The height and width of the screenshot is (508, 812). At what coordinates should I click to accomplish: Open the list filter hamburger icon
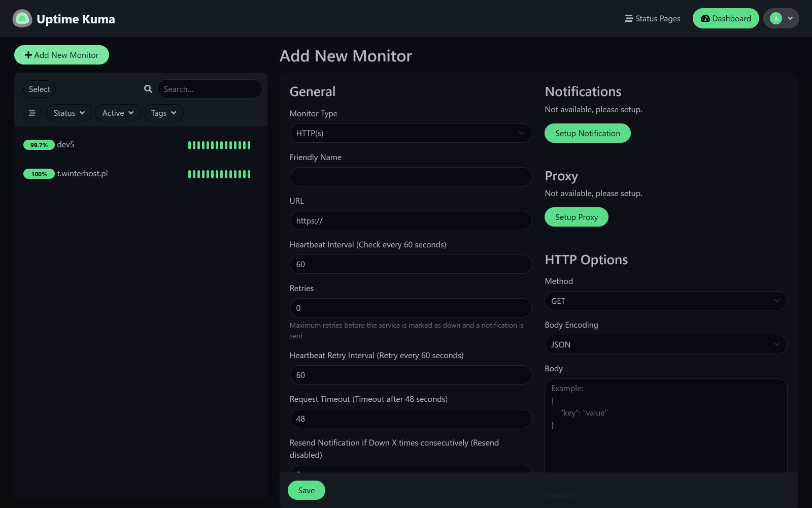click(x=32, y=113)
